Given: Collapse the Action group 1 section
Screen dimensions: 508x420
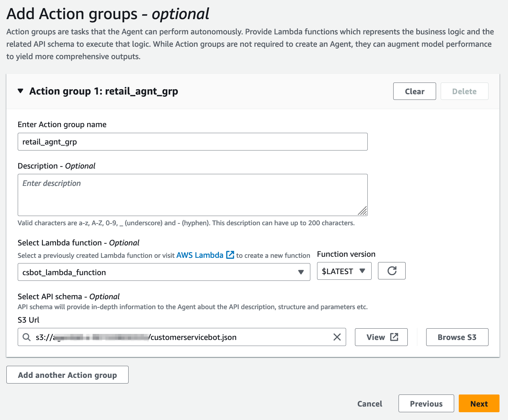Looking at the screenshot, I should pyautogui.click(x=21, y=91).
